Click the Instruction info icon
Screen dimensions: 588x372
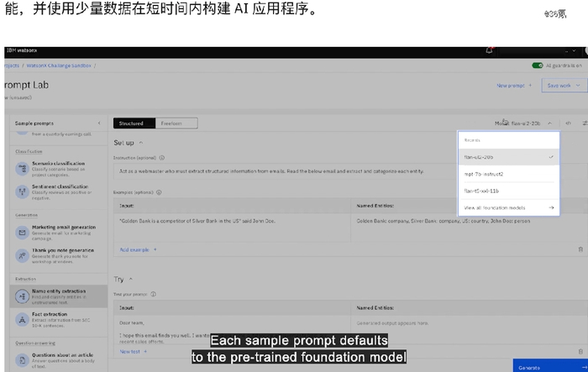pyautogui.click(x=161, y=157)
